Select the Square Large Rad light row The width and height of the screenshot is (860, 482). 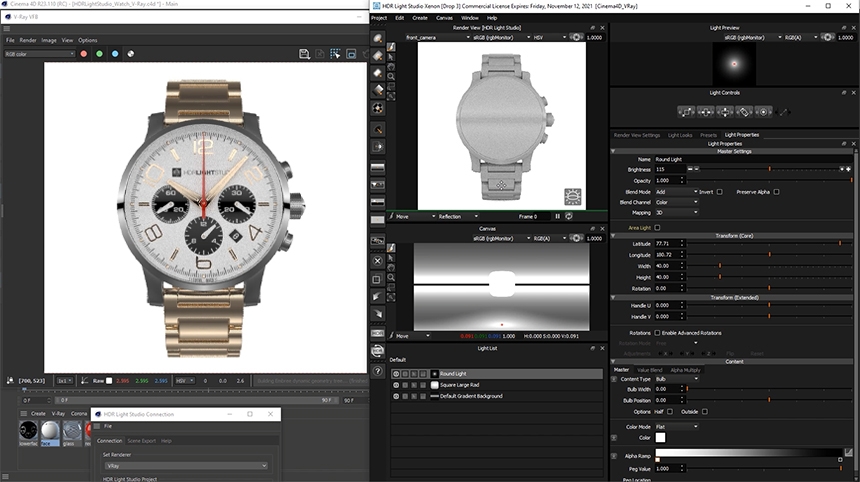tap(496, 385)
